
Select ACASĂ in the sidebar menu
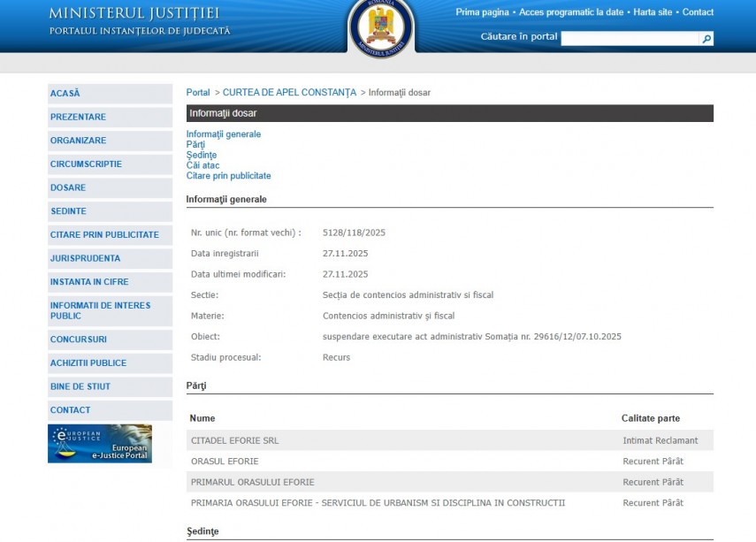65,94
